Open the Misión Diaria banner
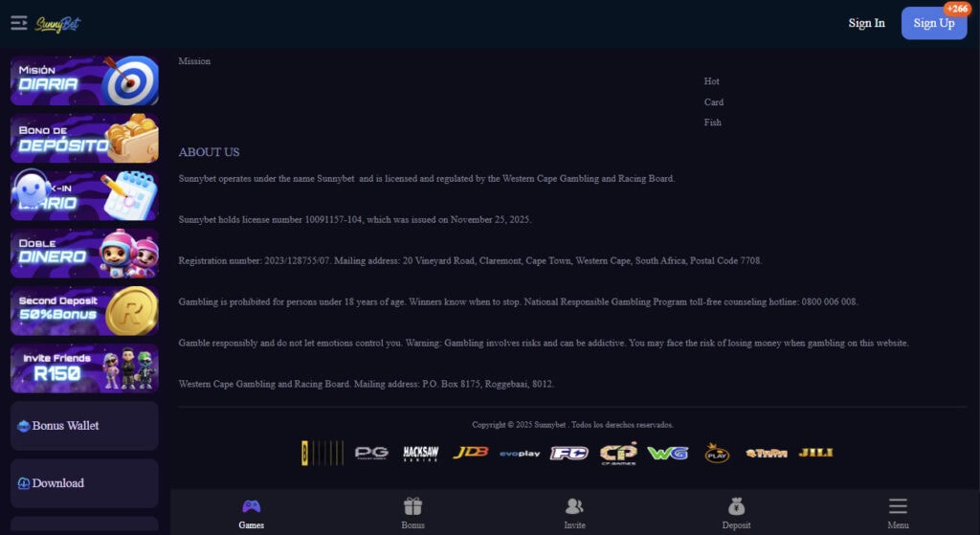980x535 pixels. pyautogui.click(x=84, y=80)
